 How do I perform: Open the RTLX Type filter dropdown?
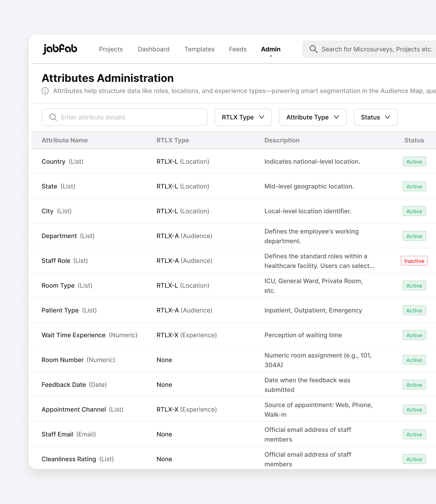(243, 117)
